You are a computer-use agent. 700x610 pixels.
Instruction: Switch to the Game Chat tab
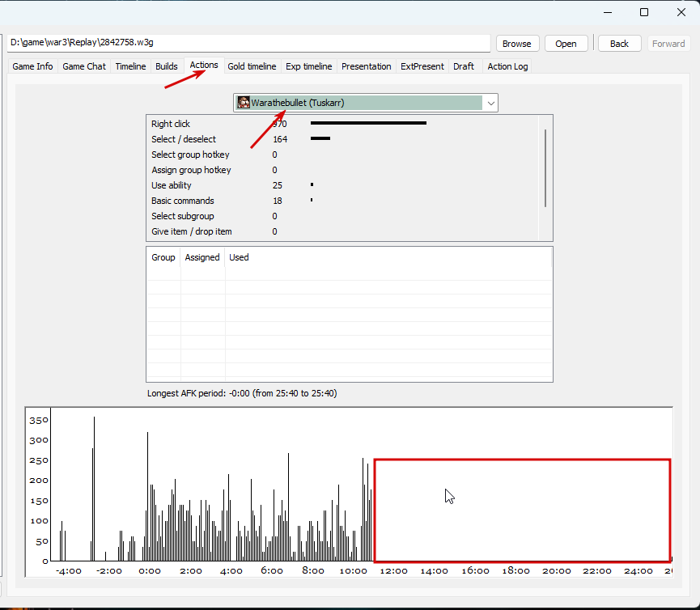84,66
